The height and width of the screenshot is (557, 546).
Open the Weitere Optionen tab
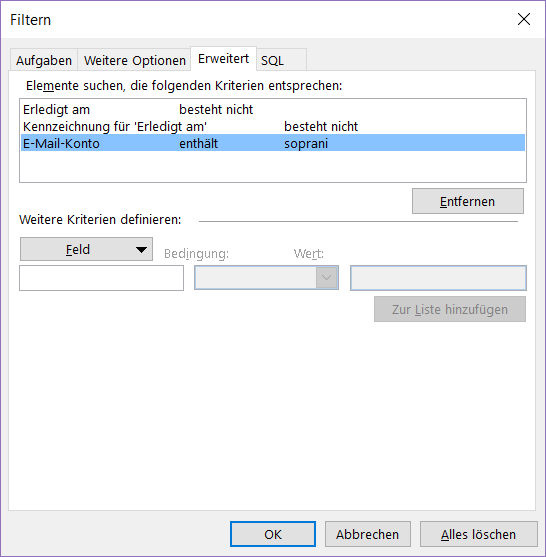(135, 60)
